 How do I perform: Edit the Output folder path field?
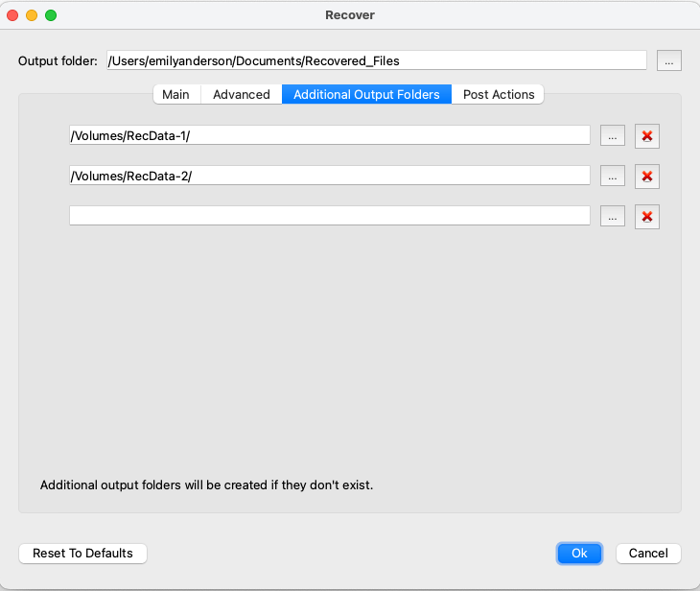(377, 60)
